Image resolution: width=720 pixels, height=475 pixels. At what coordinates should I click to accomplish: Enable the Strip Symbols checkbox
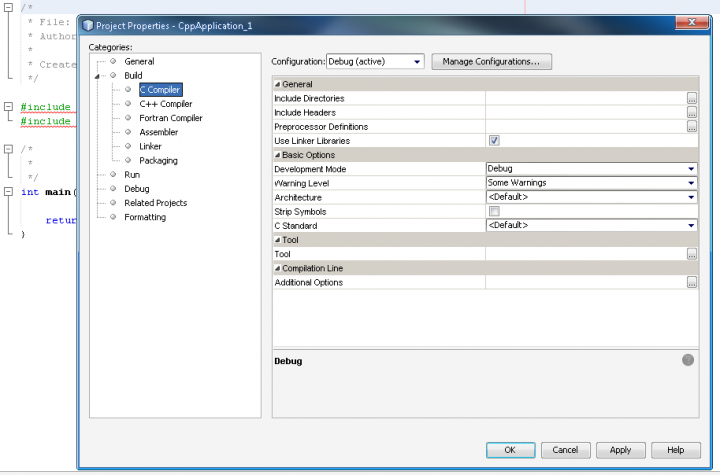point(493,211)
